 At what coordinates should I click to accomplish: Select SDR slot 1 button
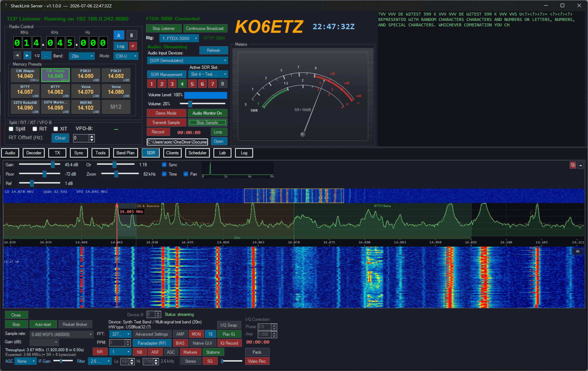point(151,84)
